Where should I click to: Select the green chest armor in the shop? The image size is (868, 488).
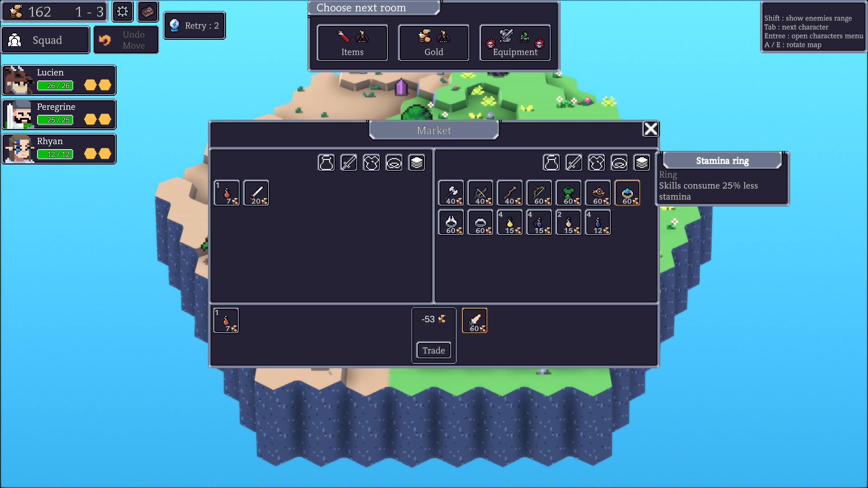pos(569,193)
